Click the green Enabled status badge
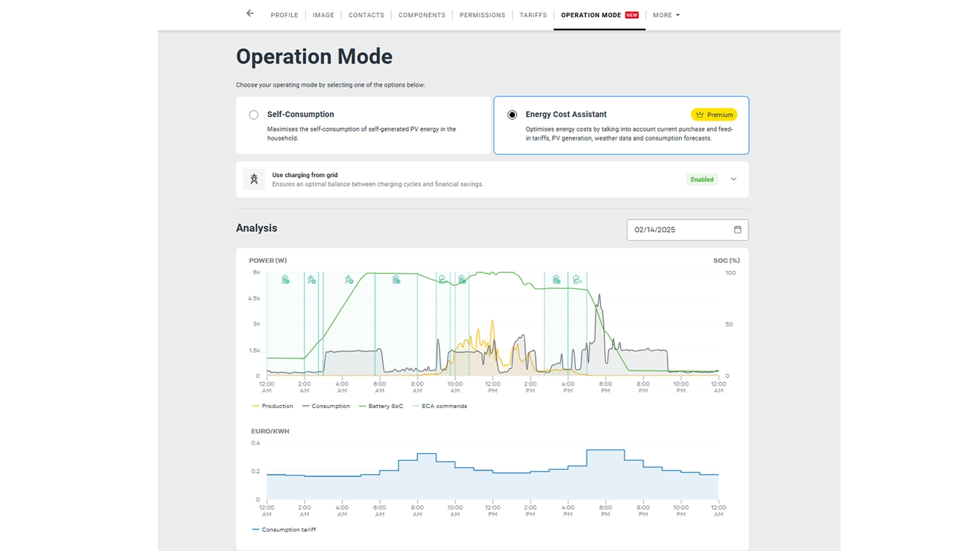The height and width of the screenshot is (551, 980). [x=702, y=179]
